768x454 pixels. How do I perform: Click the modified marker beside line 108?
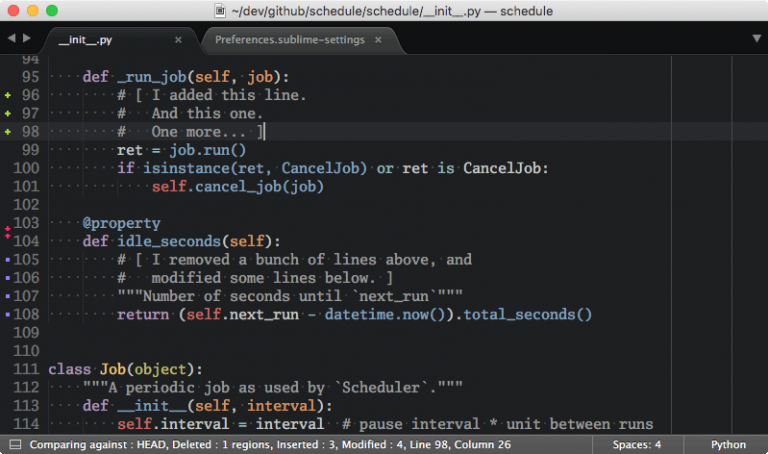7,314
